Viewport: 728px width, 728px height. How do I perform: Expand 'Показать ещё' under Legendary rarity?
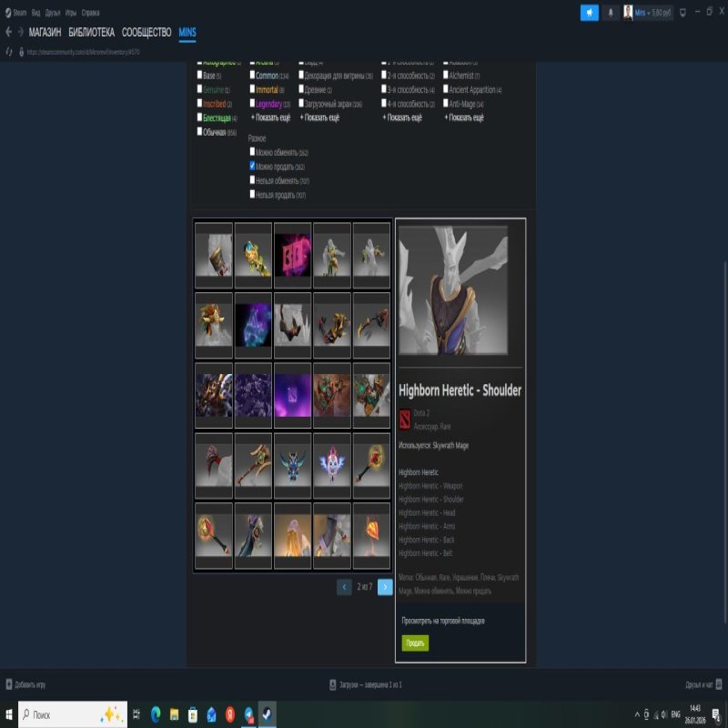coord(270,117)
